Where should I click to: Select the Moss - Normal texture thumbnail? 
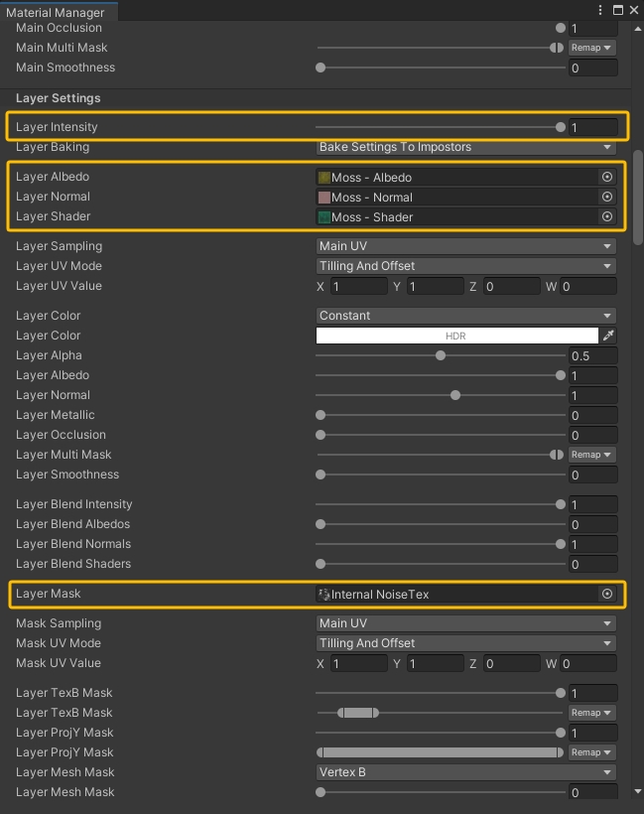tap(324, 198)
